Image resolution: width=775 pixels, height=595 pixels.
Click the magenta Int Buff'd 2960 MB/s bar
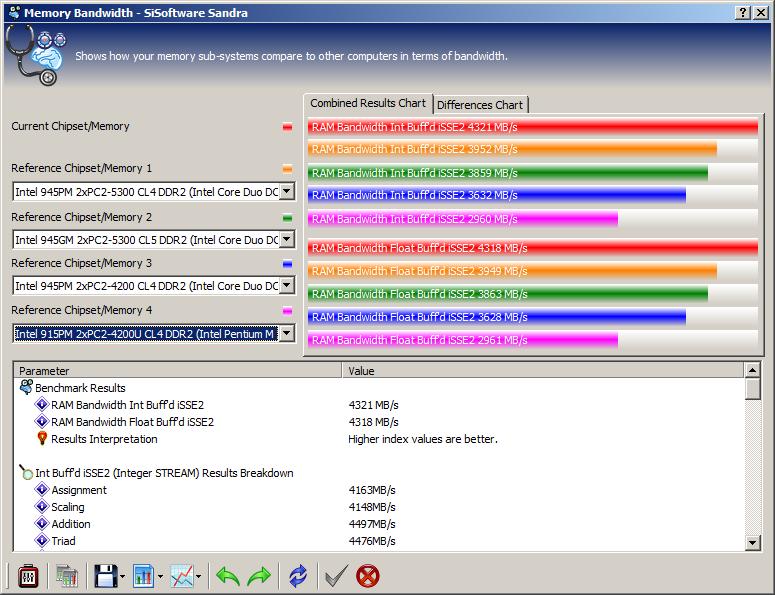[463, 219]
